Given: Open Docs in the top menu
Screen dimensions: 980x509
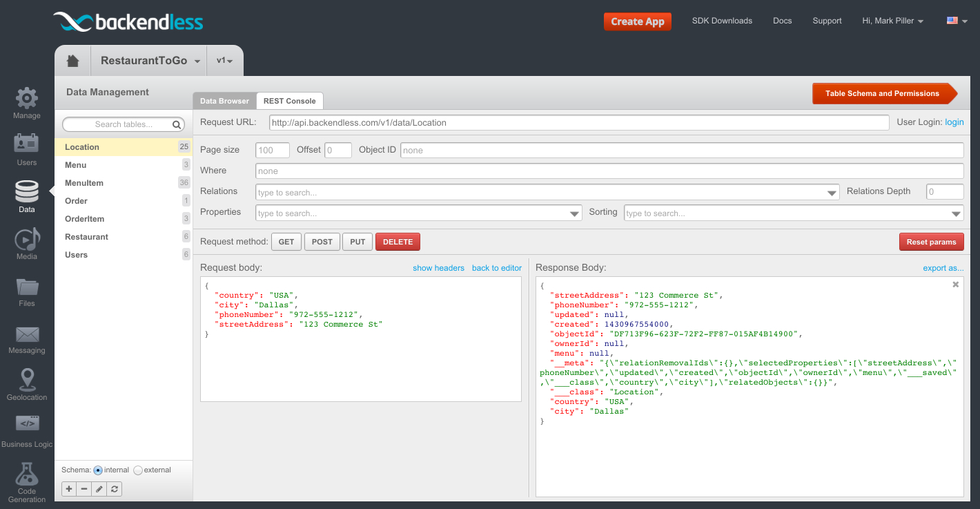Looking at the screenshot, I should point(783,21).
